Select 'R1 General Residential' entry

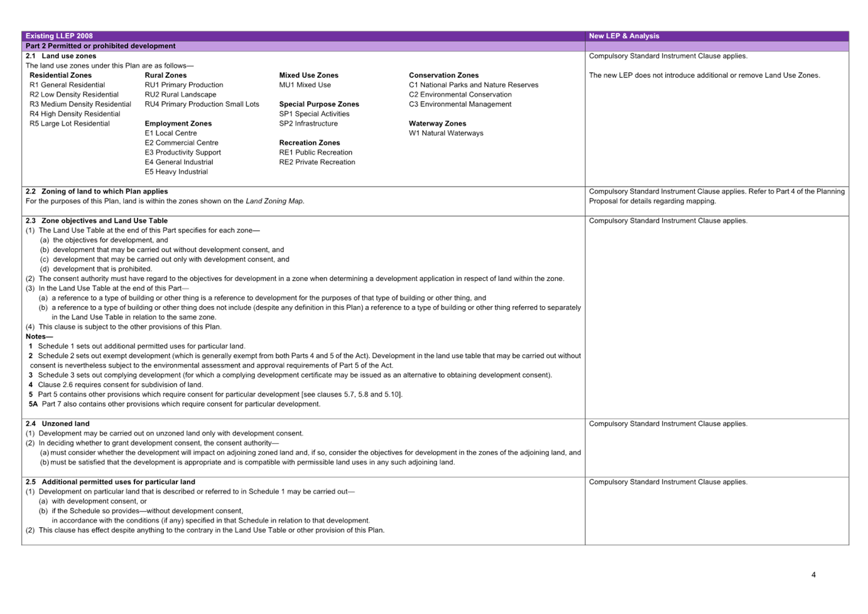[67, 85]
